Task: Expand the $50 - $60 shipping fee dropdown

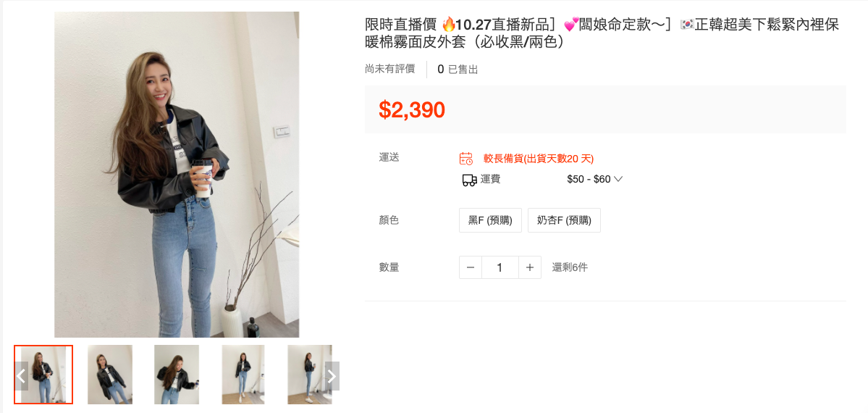Action: coord(594,180)
